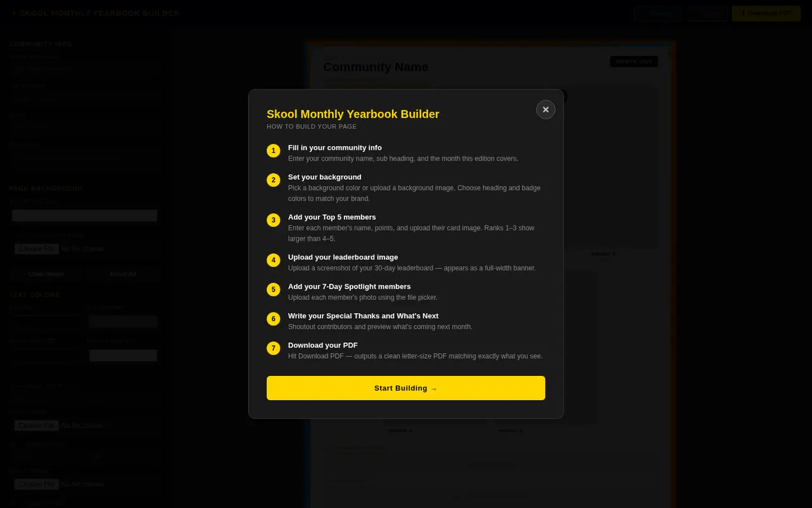This screenshot has height=508, width=812.
Task: Click the description 'Upload each member's photo using the file picker.'
Action: [x=363, y=298]
